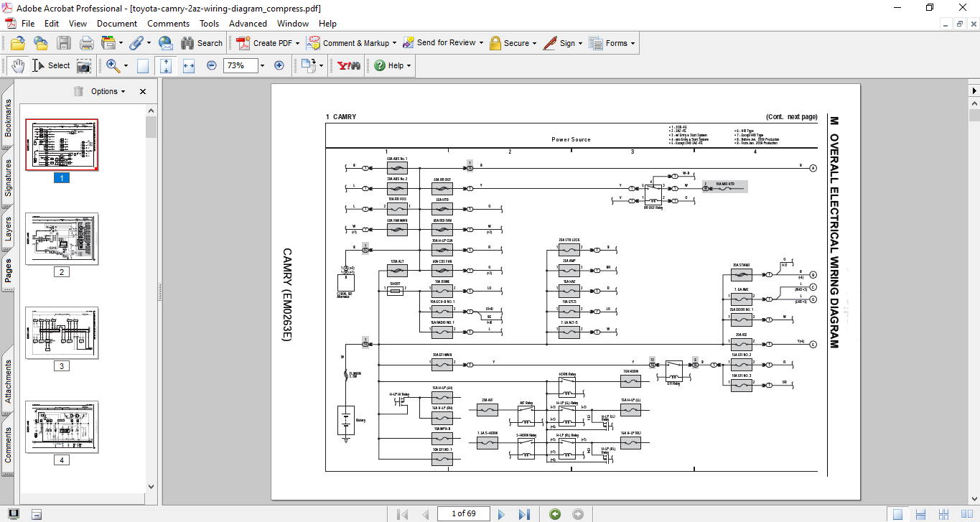This screenshot has width=980, height=522.
Task: Switch to the Bookmarks tab
Action: pos(8,118)
